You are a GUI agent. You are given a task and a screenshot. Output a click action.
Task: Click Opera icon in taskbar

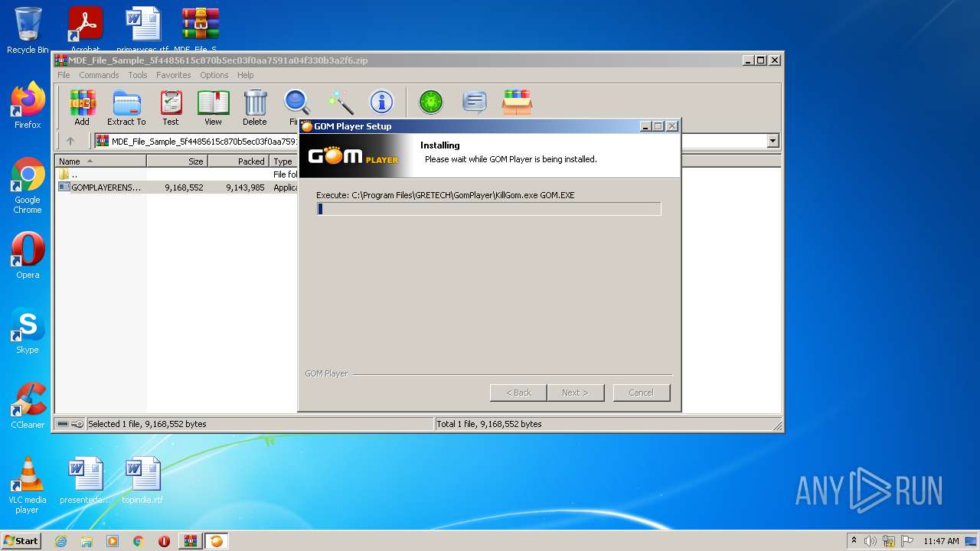tap(164, 541)
